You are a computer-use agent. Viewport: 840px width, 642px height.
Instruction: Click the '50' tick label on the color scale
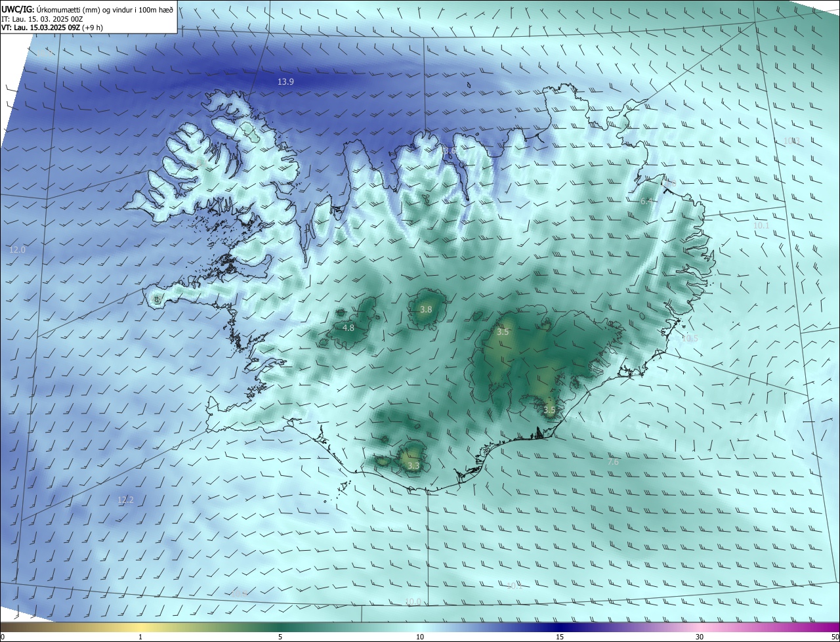(x=835, y=637)
